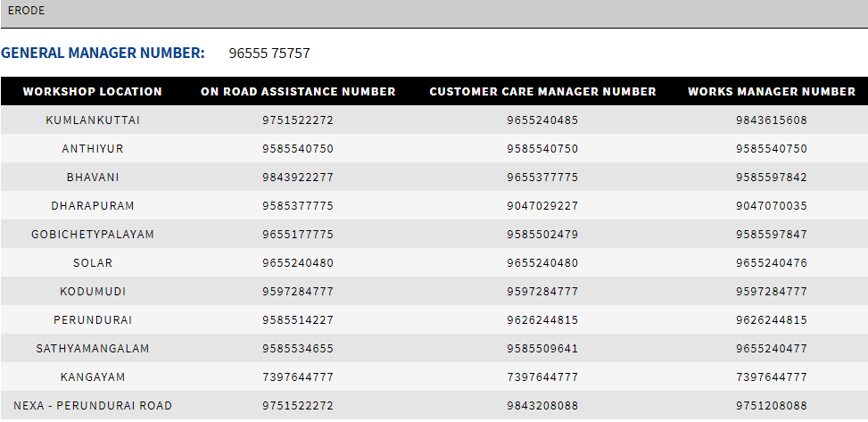The width and height of the screenshot is (868, 422).
Task: Click the Works Manager Number column header
Action: click(772, 91)
